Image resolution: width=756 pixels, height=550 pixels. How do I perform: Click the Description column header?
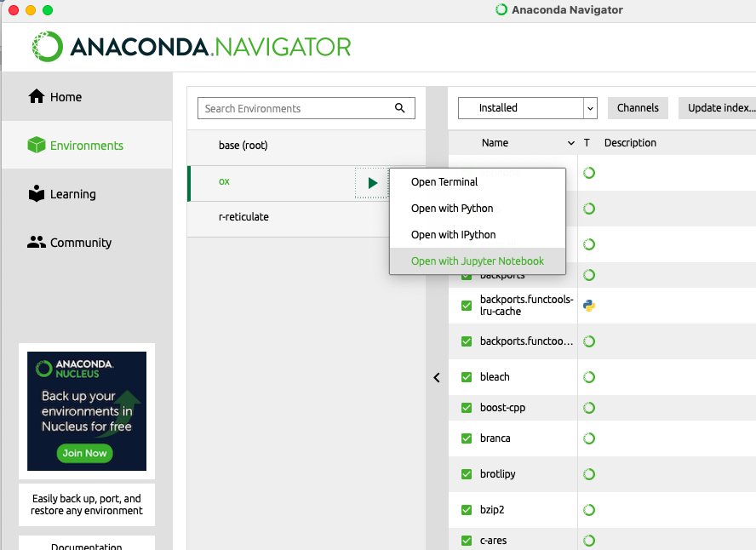click(x=630, y=143)
